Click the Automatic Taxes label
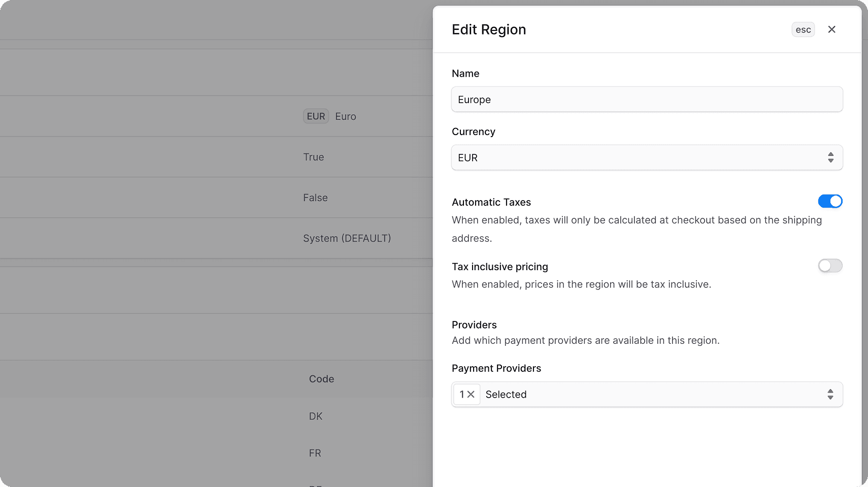This screenshot has width=868, height=487. 491,202
